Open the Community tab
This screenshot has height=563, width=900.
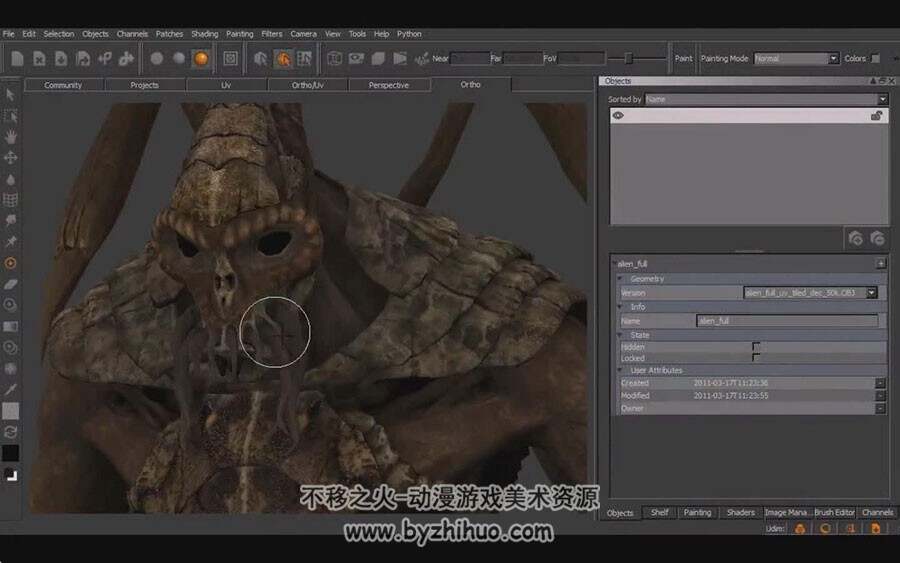click(63, 85)
